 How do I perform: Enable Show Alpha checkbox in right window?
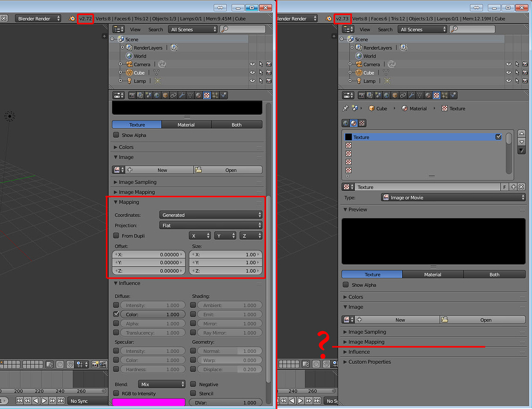pos(345,285)
